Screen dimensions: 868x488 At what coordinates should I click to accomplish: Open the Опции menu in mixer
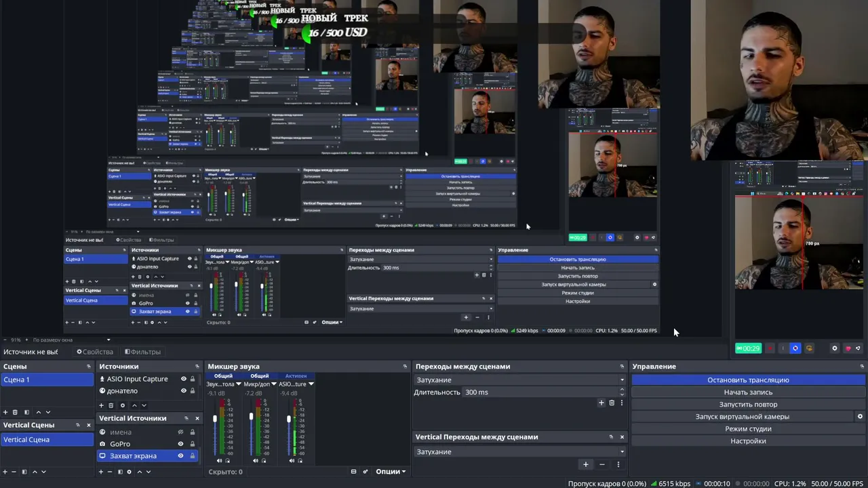point(391,472)
